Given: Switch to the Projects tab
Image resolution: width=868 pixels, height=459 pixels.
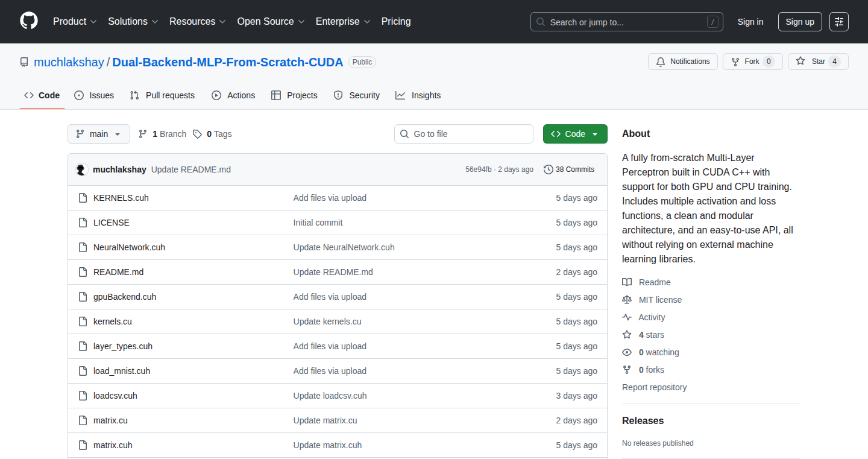Looking at the screenshot, I should [x=294, y=95].
